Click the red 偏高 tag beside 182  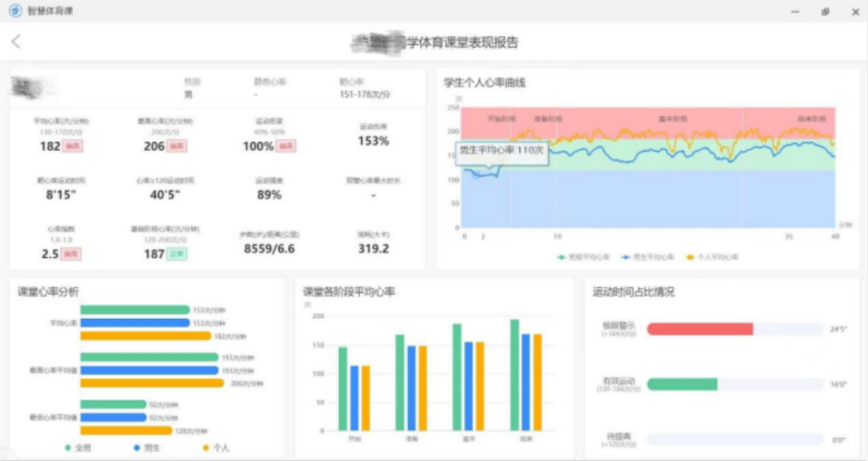73,147
